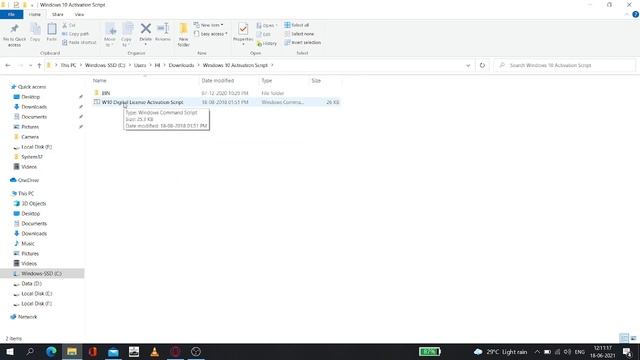
Task: Click the weather 29°C Light rain widget
Action: (x=501, y=352)
